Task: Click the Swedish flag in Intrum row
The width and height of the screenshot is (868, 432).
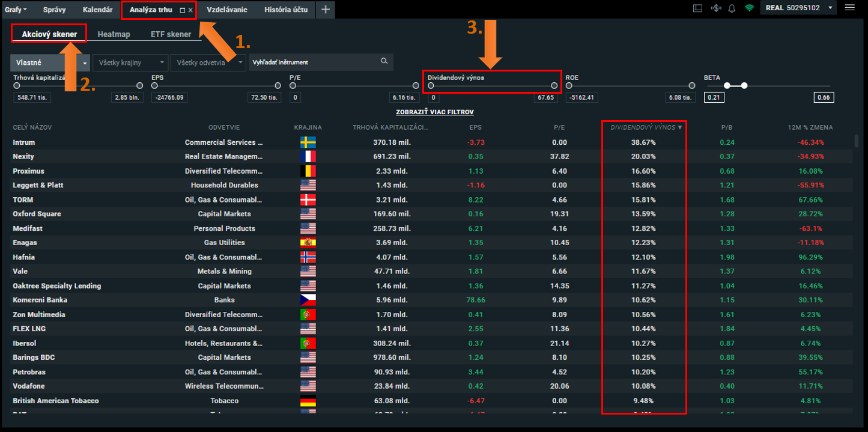Action: pyautogui.click(x=308, y=142)
